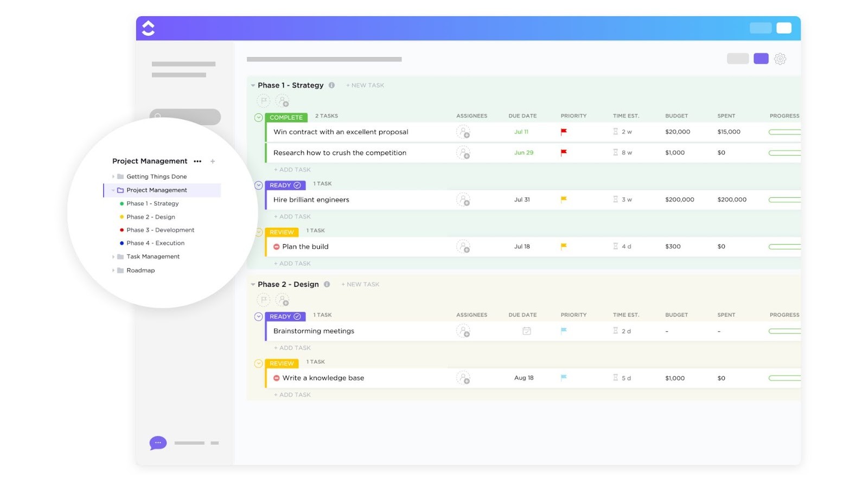Select Phase 3 - Development in the sidebar

coord(159,229)
